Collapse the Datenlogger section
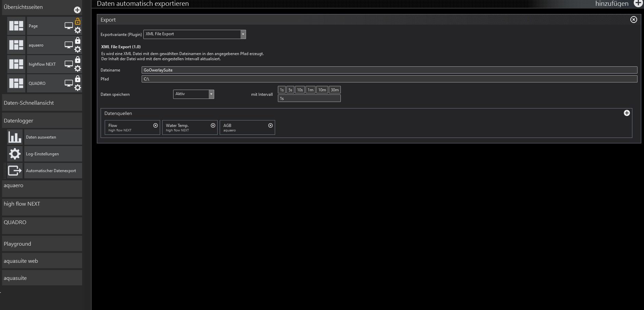The width and height of the screenshot is (644, 310). [x=42, y=120]
